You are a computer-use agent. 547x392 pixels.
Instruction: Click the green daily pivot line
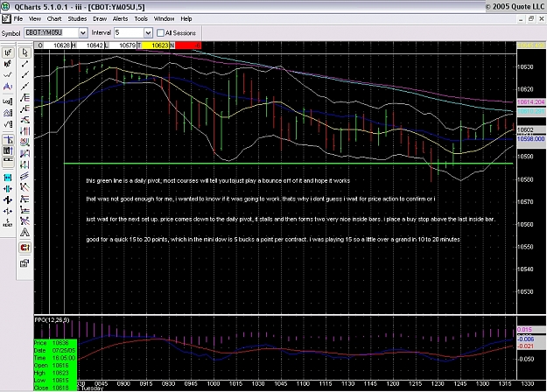[288, 164]
